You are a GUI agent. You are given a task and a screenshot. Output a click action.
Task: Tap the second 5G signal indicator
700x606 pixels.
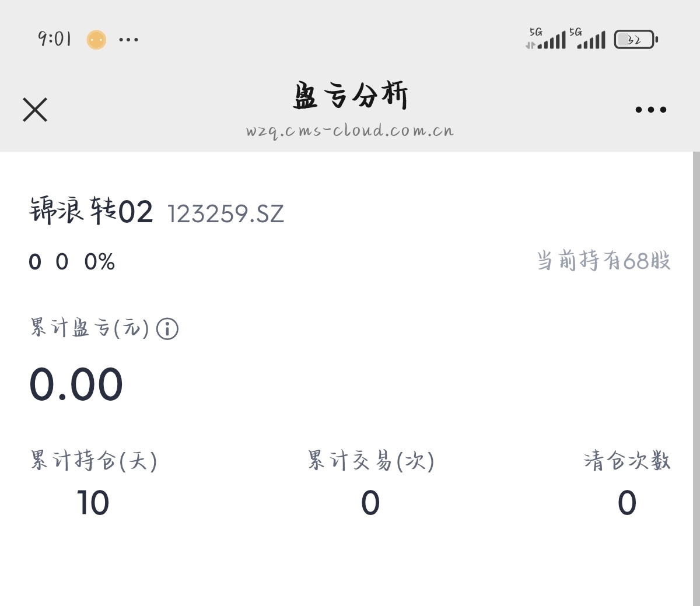pos(587,39)
